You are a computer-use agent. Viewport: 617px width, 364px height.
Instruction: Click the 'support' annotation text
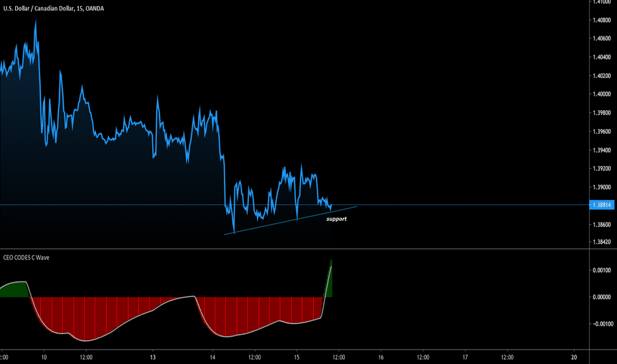tap(336, 219)
